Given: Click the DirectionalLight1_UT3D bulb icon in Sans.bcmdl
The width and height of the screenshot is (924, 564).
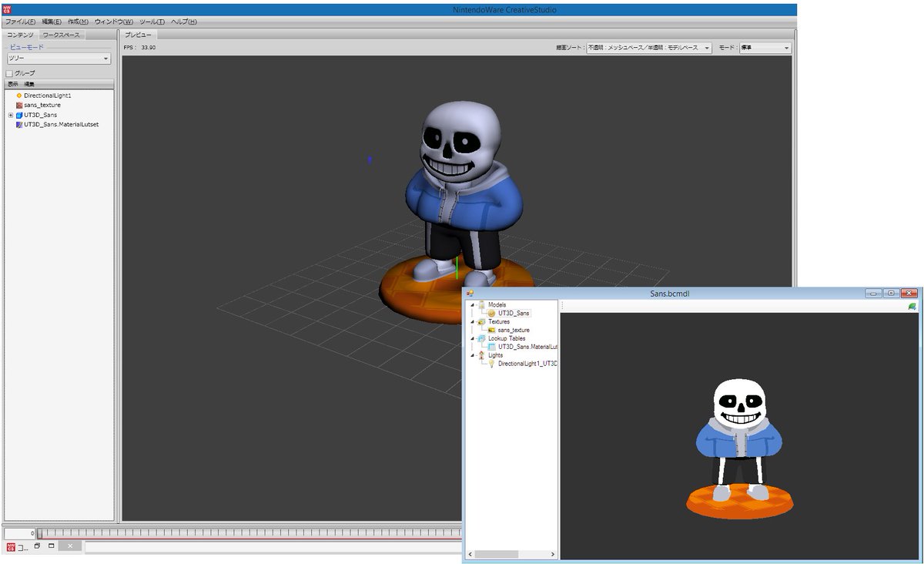Looking at the screenshot, I should coord(491,363).
